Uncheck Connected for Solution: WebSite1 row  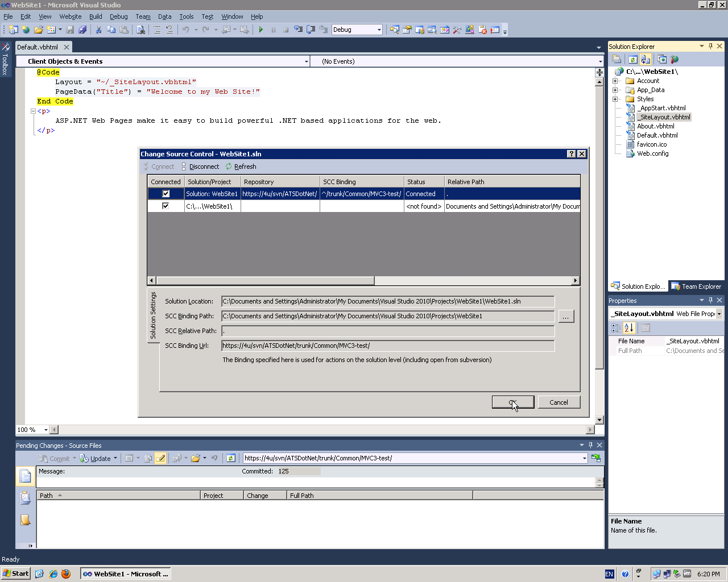(166, 194)
